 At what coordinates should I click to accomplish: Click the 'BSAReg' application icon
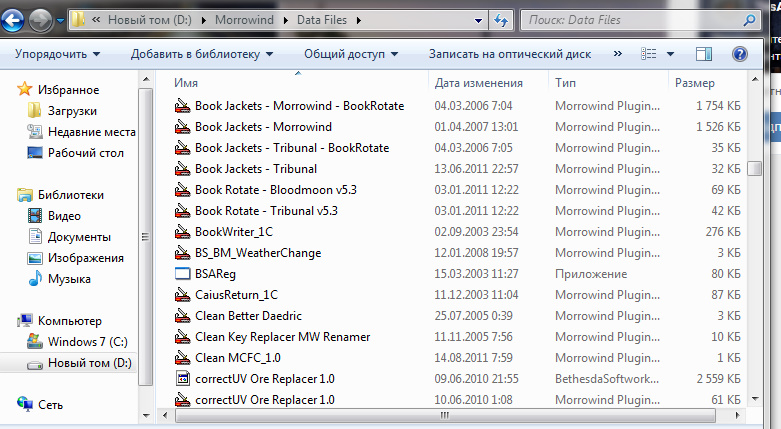(183, 274)
